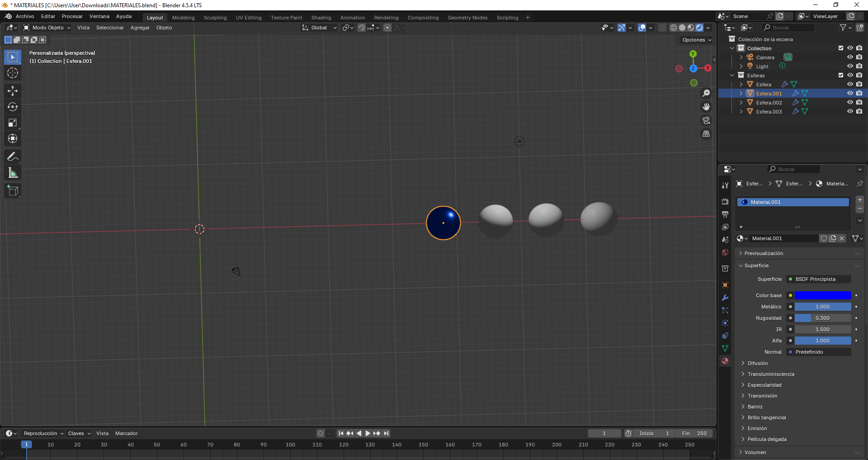Uncheck the Esferas collection checkbox
Image resolution: width=868 pixels, height=460 pixels.
click(841, 76)
